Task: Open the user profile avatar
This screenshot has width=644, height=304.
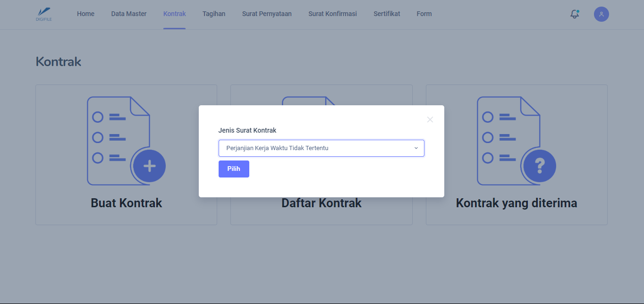Action: pyautogui.click(x=601, y=14)
